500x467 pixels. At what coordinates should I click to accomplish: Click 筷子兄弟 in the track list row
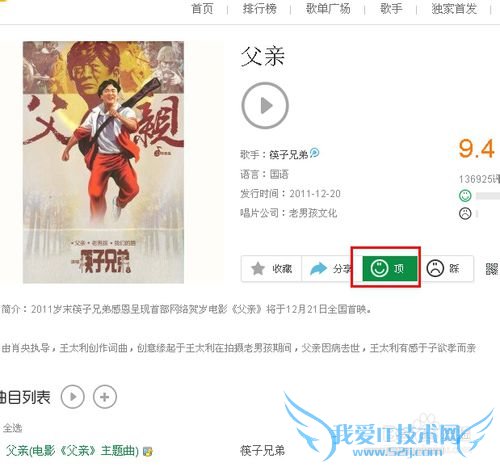262,451
